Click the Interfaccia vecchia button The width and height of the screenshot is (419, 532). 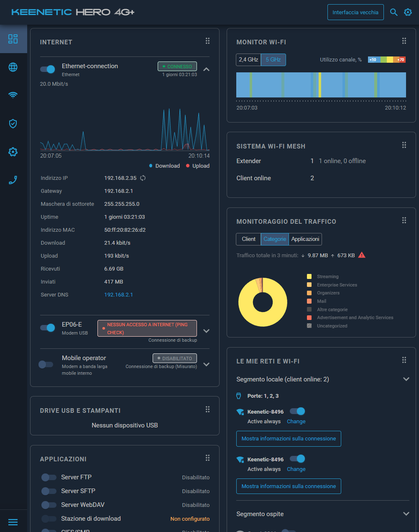[x=355, y=13]
